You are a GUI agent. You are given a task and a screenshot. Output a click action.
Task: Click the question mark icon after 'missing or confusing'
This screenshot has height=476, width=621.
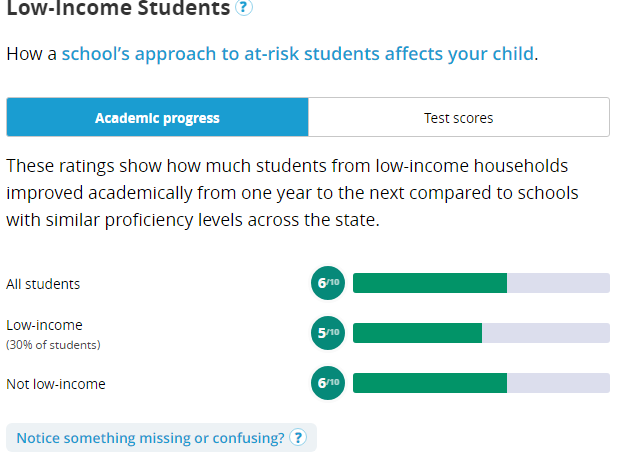point(298,438)
